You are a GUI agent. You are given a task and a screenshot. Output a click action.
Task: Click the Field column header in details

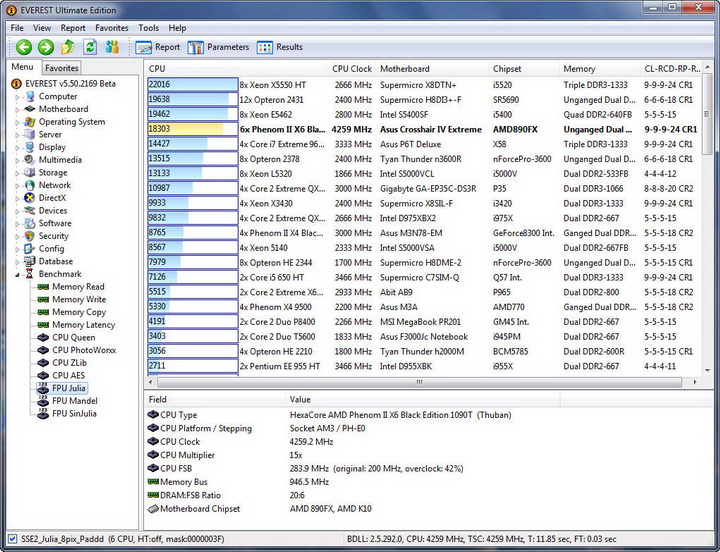click(214, 400)
